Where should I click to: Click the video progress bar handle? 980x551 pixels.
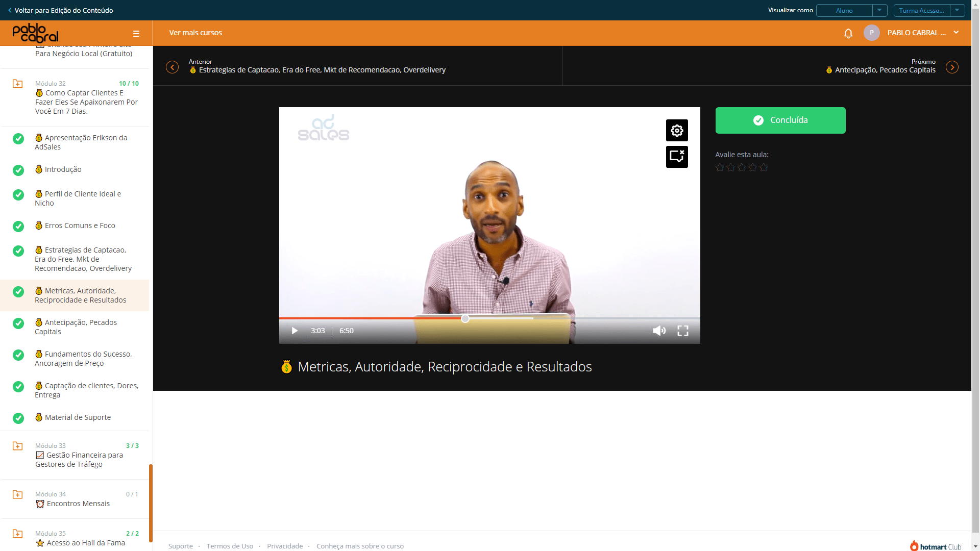pyautogui.click(x=465, y=319)
